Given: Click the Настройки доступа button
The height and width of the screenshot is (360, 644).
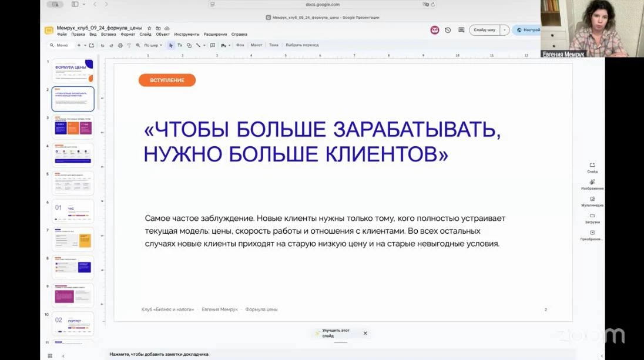Looking at the screenshot, I should [x=526, y=30].
